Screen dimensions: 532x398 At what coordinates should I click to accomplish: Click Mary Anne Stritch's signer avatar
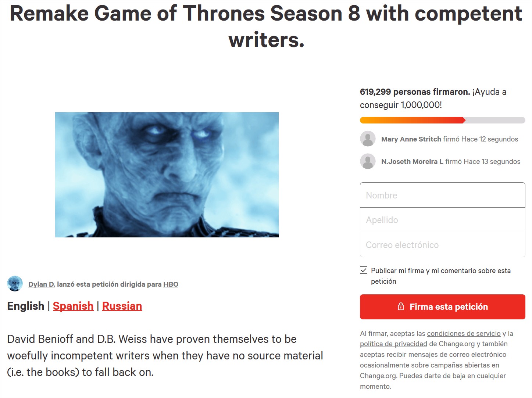(368, 139)
